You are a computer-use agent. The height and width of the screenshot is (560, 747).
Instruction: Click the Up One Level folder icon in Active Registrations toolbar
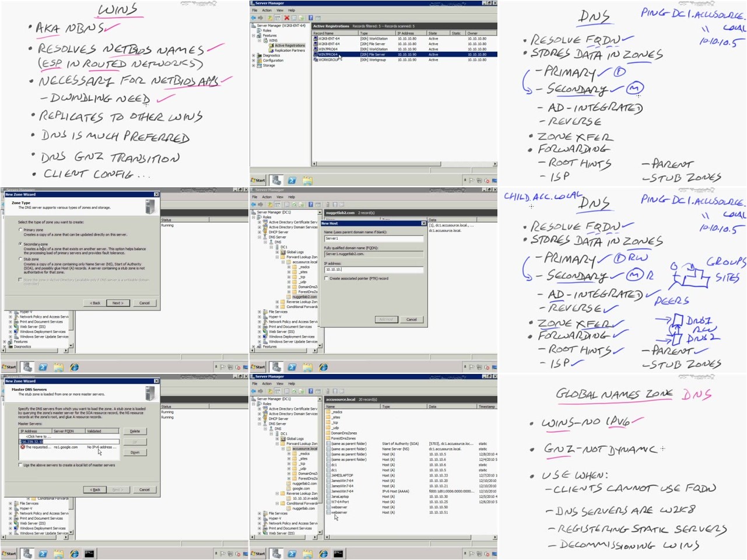point(270,17)
